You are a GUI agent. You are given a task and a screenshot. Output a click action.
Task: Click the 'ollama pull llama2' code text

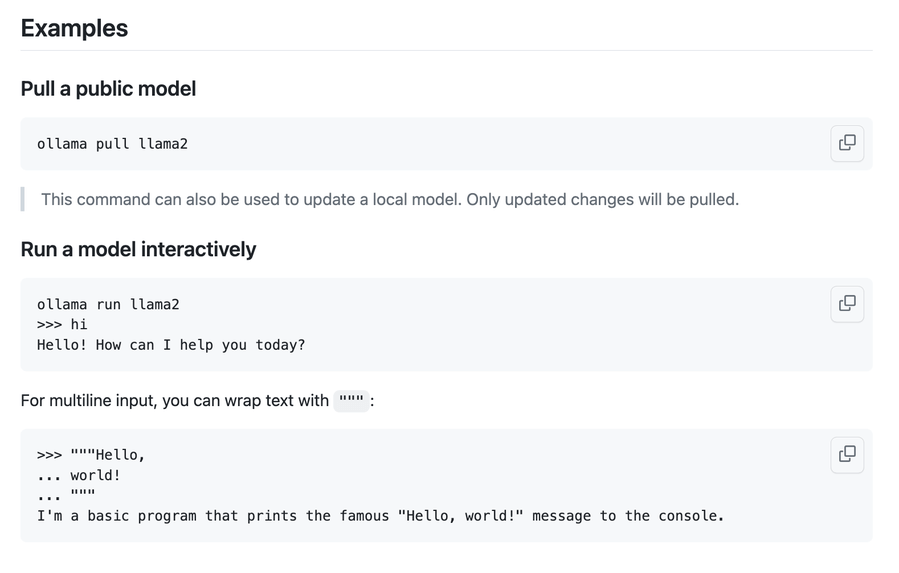click(x=112, y=143)
